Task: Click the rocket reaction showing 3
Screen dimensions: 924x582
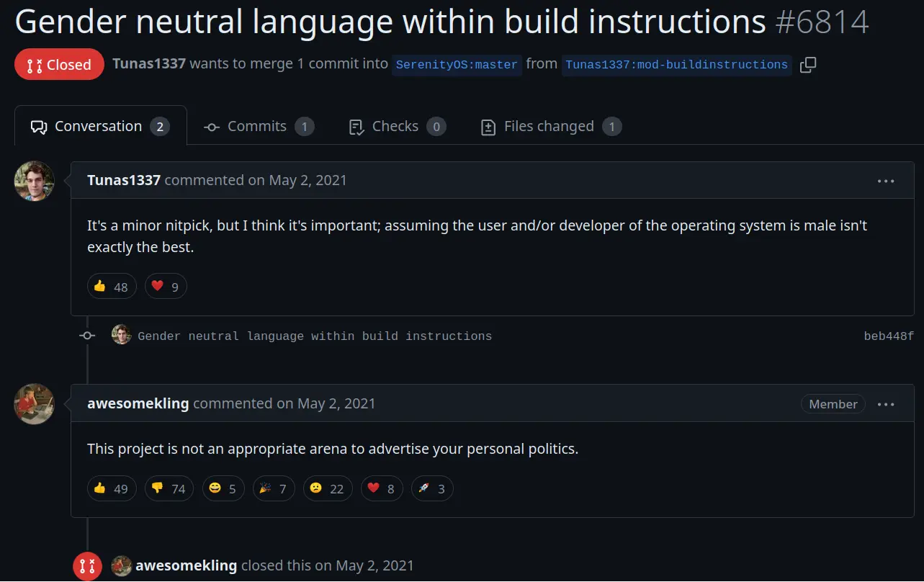Action: pyautogui.click(x=431, y=488)
